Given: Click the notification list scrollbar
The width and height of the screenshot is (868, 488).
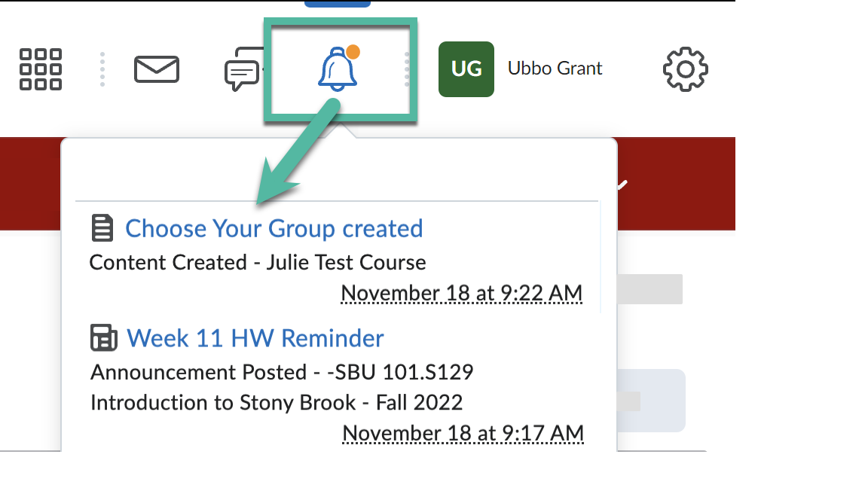Looking at the screenshot, I should point(600,258).
